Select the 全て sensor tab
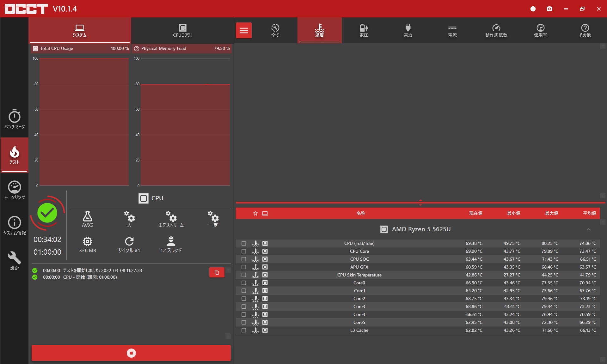 point(275,30)
